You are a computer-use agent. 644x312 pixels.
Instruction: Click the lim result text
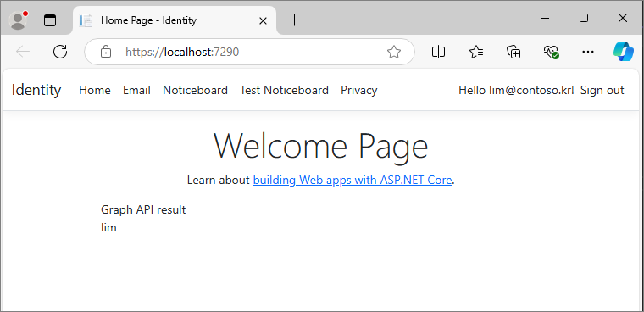click(x=108, y=227)
